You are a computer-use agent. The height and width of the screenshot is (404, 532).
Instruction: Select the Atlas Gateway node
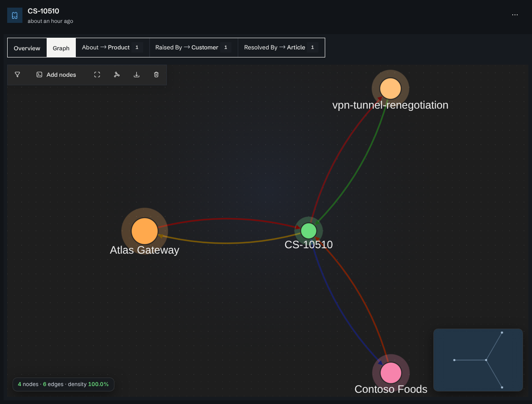click(x=144, y=231)
